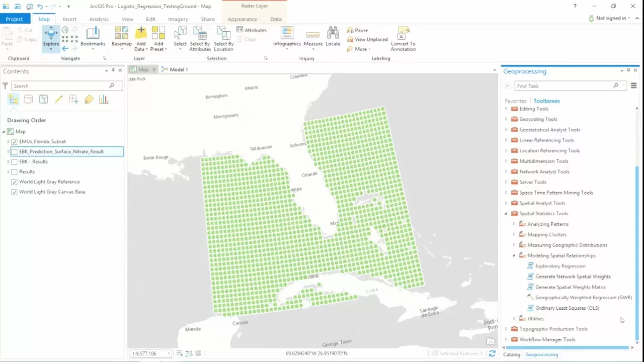Click the Not signed in account menu
This screenshot has width=644, height=362.
pyautogui.click(x=610, y=18)
